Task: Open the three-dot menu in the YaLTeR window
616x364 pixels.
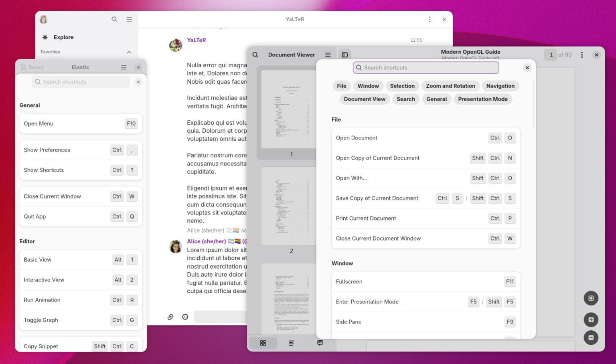Action: [430, 19]
